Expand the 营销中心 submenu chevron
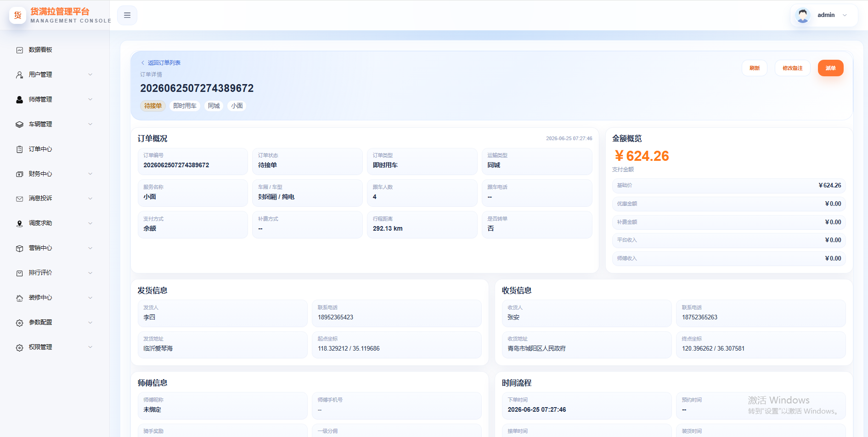This screenshot has width=868, height=437. pyautogui.click(x=90, y=248)
